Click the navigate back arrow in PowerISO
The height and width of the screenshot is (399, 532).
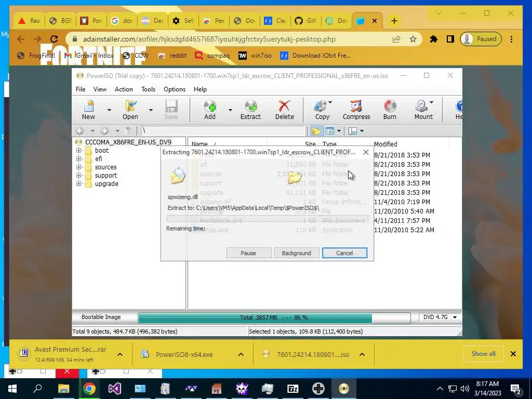point(79,131)
